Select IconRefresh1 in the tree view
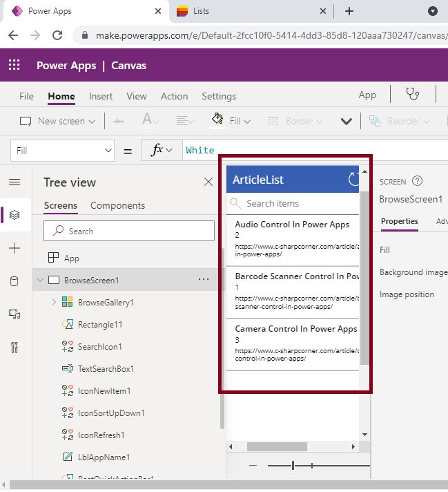 (x=101, y=435)
